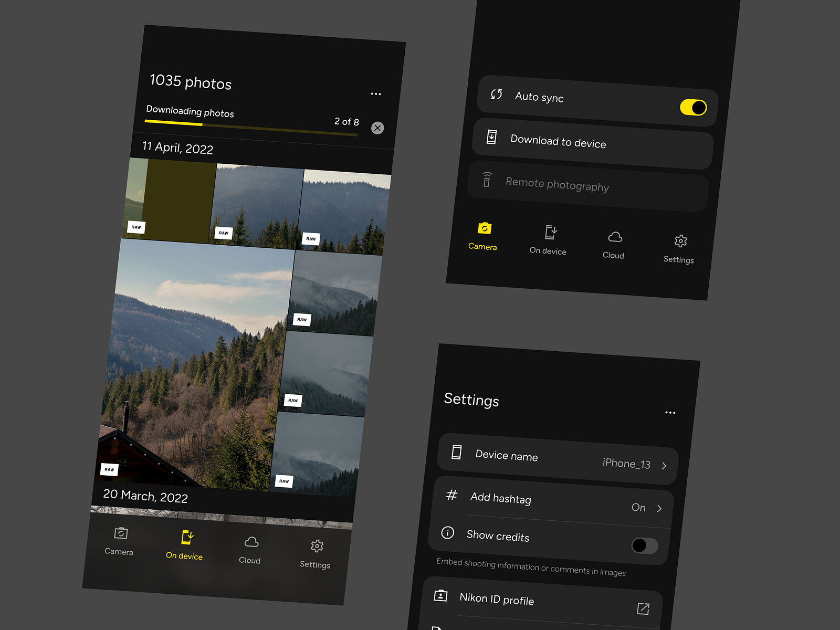Open the Add hashtag chevron
The height and width of the screenshot is (630, 840).
point(660,508)
